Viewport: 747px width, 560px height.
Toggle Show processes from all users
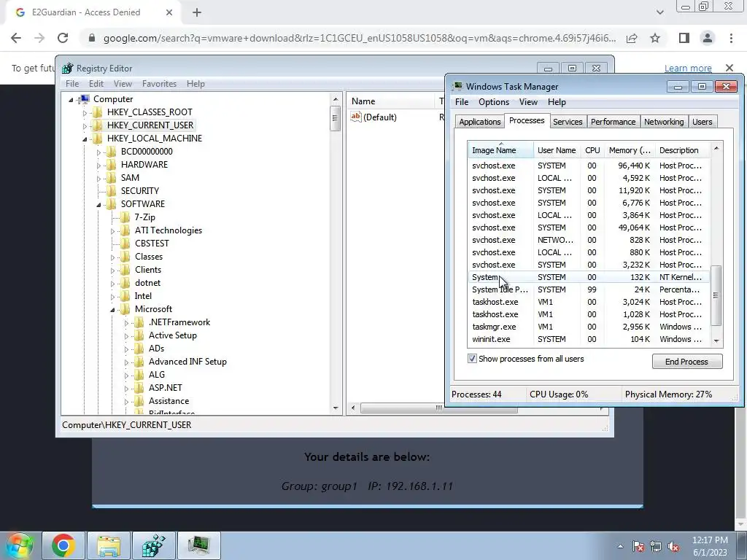coord(472,359)
